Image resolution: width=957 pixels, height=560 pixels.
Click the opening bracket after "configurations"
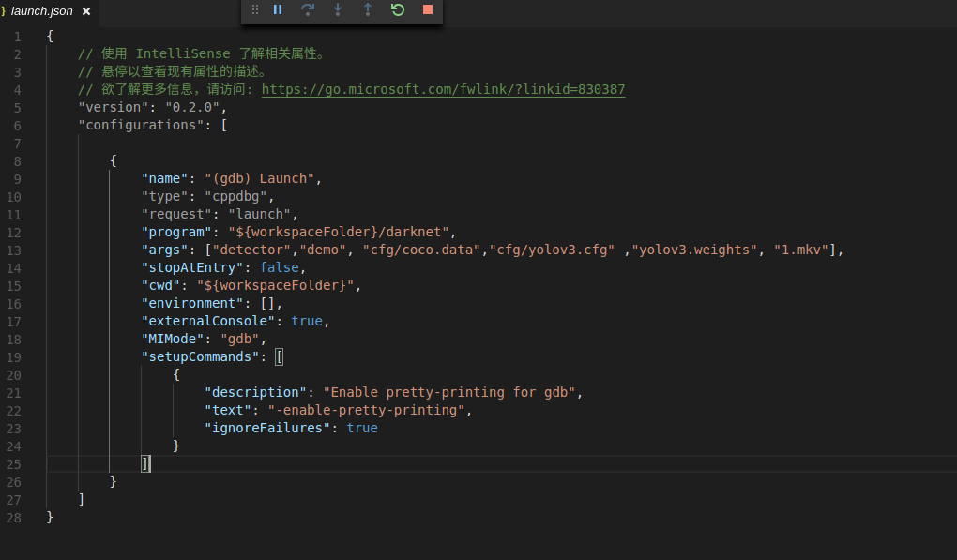coord(224,125)
